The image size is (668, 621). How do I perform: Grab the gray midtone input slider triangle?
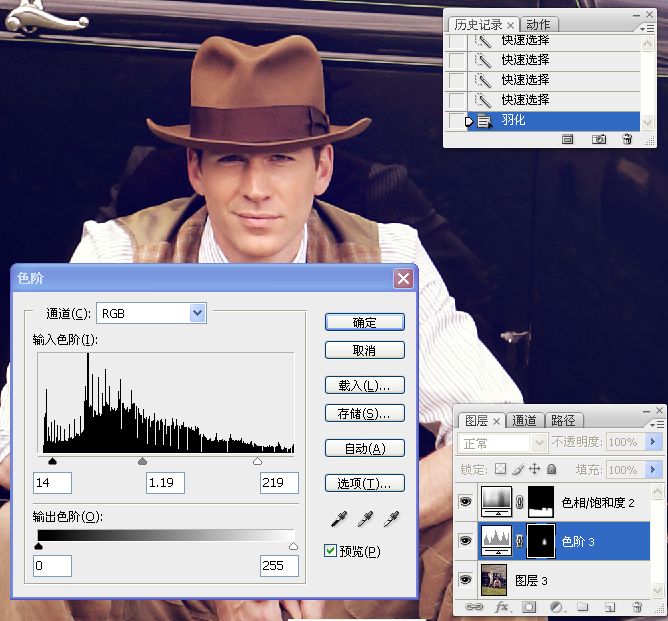click(143, 461)
